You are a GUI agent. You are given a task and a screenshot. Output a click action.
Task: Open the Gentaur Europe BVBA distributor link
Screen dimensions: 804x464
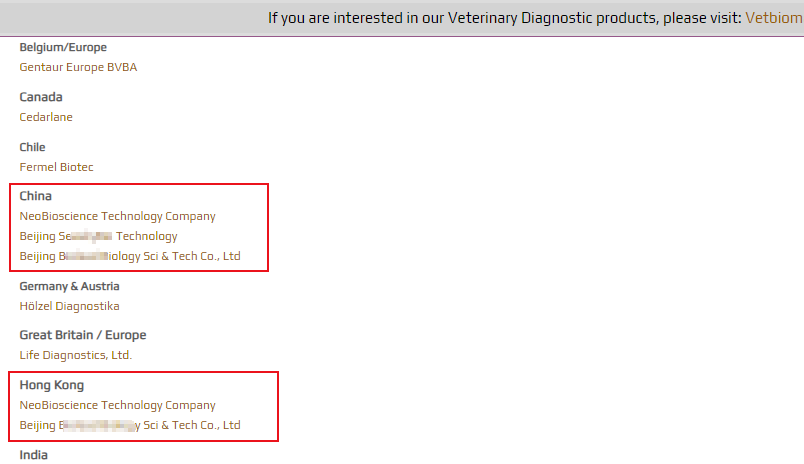click(x=78, y=67)
